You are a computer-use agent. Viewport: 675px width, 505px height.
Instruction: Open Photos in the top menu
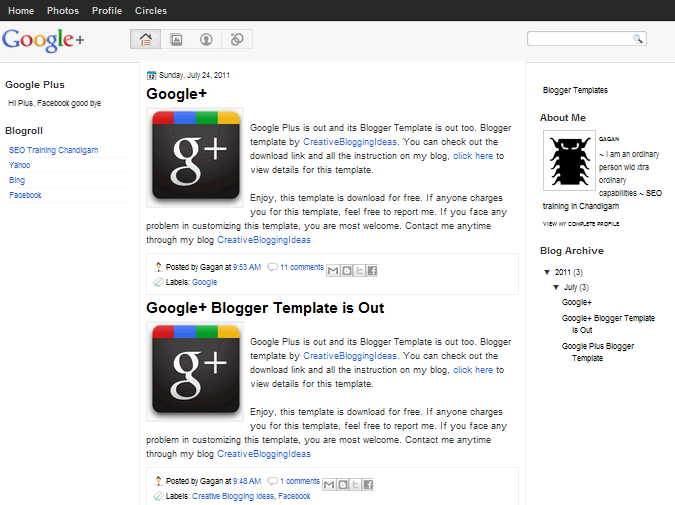63,11
